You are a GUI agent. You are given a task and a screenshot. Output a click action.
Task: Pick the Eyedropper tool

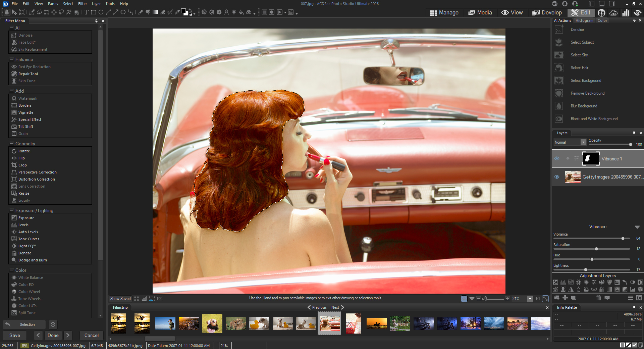(177, 12)
